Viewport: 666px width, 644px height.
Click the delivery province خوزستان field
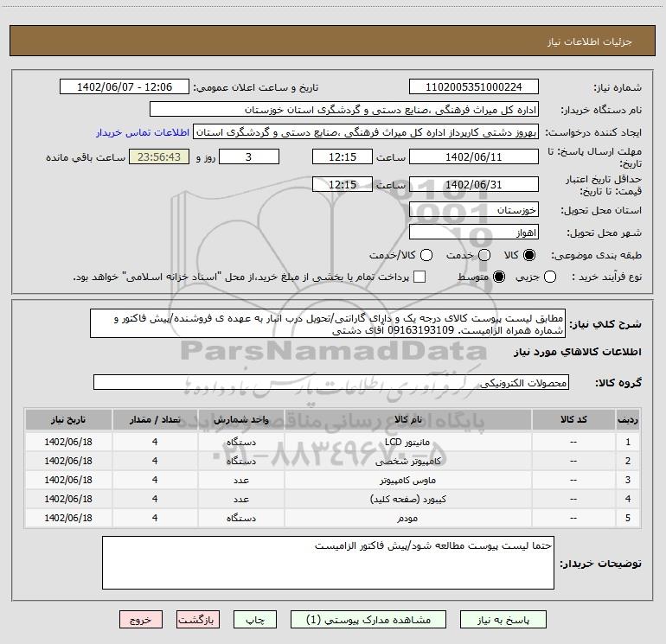tap(474, 210)
